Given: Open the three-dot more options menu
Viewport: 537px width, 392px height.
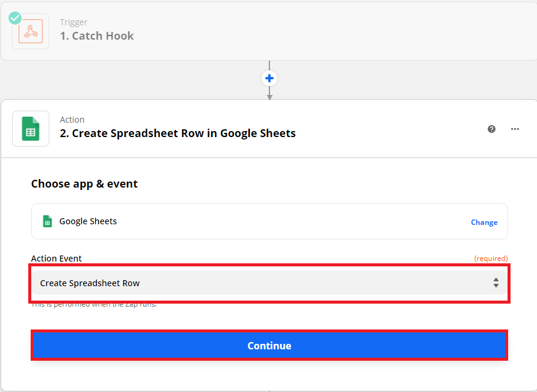Looking at the screenshot, I should click(515, 129).
